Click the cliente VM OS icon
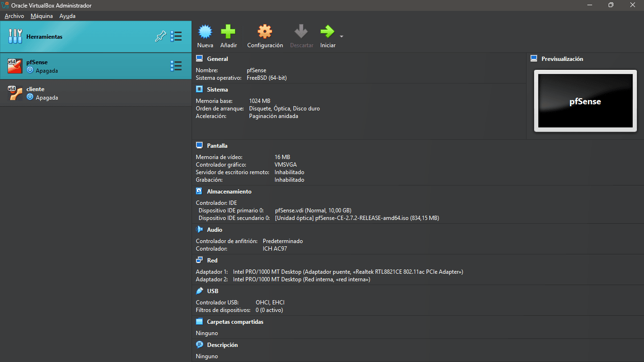 15,93
